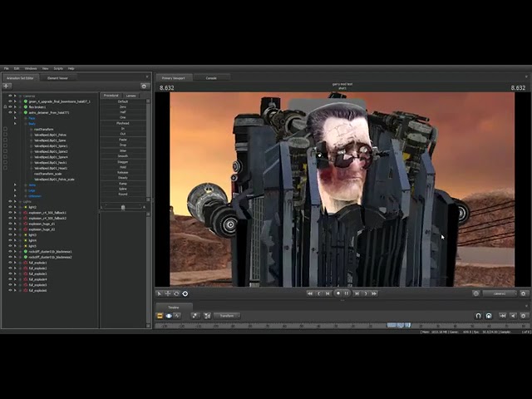532x399 pixels.
Task: Toggle lock icon on flex broken1 row
Action: tap(5, 107)
